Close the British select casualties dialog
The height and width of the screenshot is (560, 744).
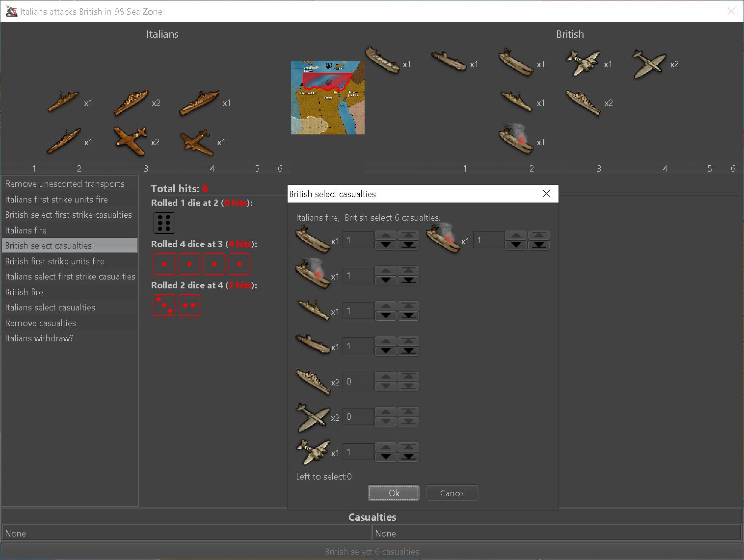pyautogui.click(x=546, y=194)
